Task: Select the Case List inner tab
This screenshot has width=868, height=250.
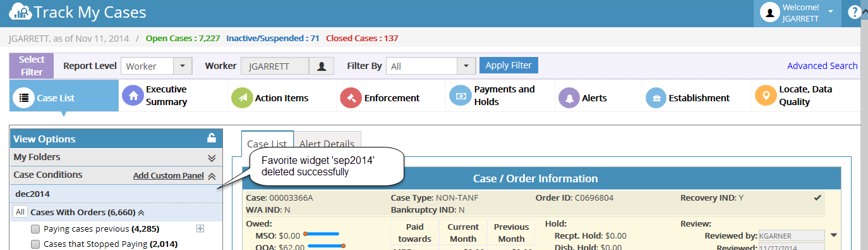Action: pyautogui.click(x=267, y=144)
